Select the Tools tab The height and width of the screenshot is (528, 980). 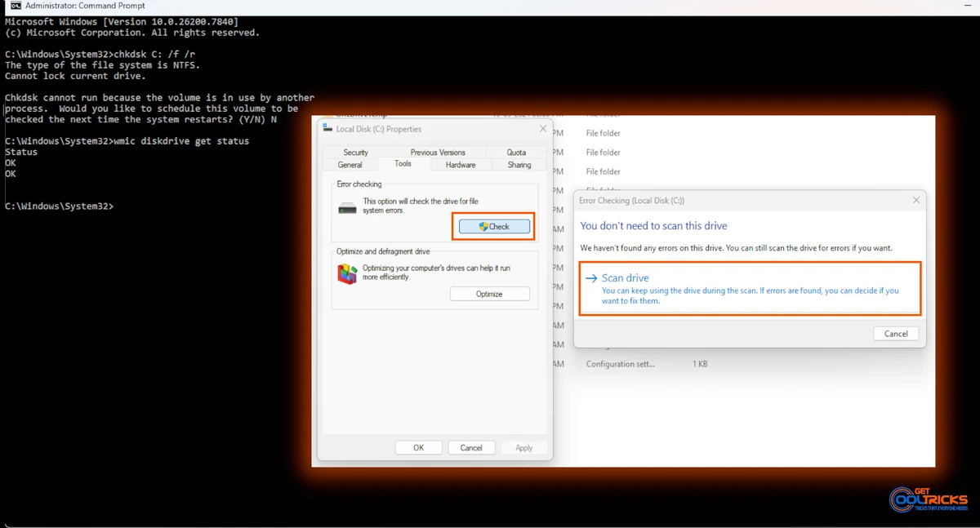pos(403,164)
